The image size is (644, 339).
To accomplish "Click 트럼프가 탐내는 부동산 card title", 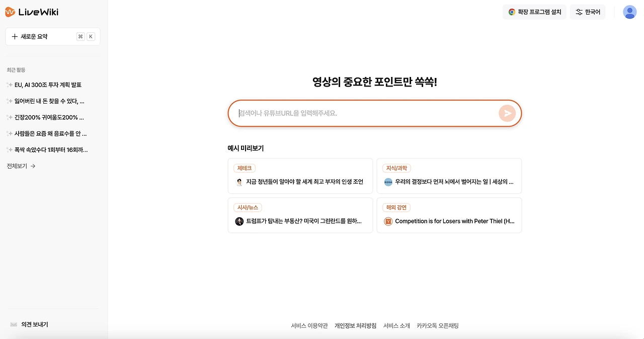I will [304, 221].
